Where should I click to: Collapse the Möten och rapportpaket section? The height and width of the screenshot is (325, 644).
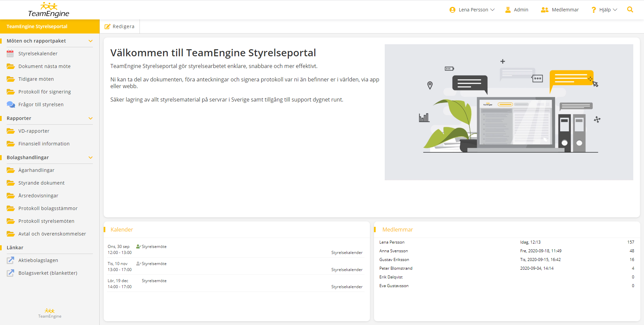91,41
